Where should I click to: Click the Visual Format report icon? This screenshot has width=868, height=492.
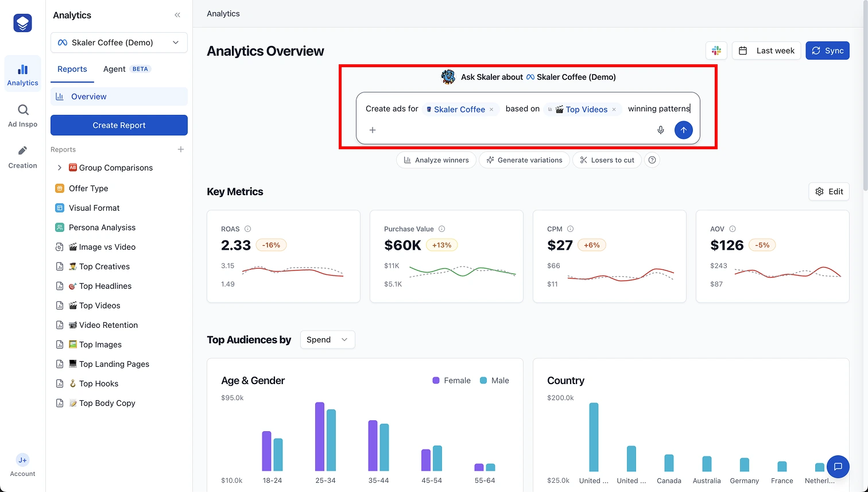(60, 208)
